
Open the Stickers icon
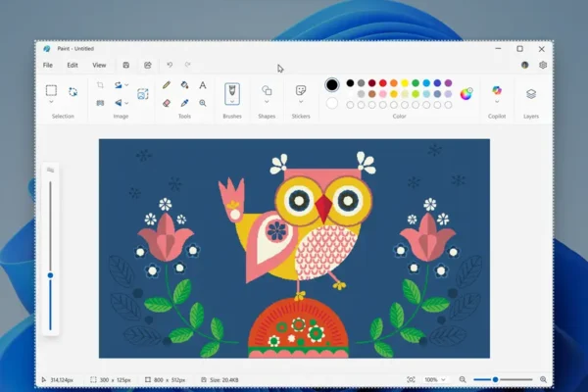[x=301, y=90]
